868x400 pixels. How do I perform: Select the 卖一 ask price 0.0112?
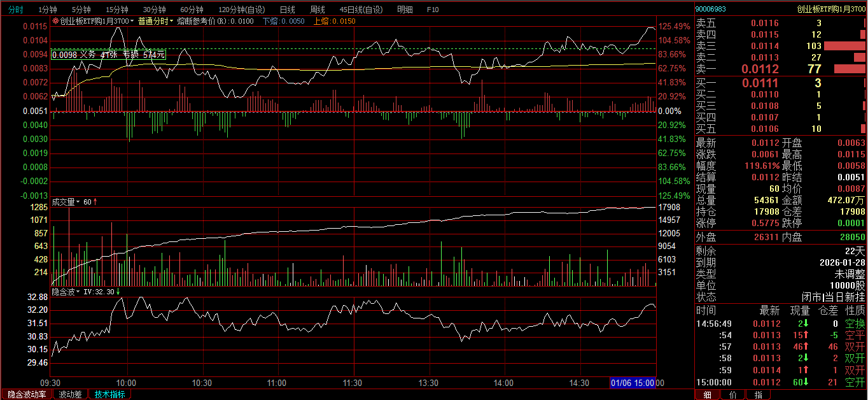[760, 69]
